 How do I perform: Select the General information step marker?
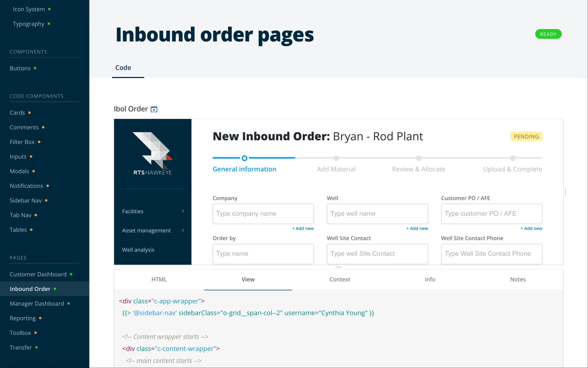tap(244, 158)
